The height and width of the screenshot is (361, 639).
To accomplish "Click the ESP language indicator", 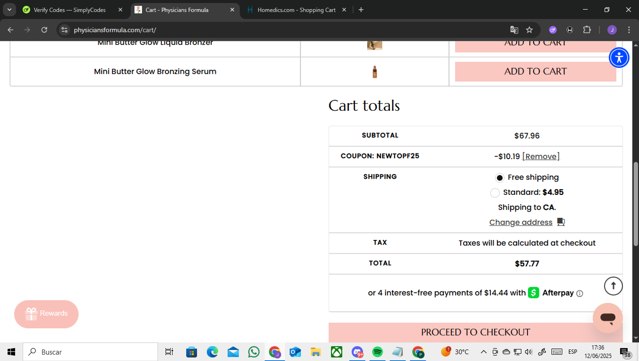I will click(x=573, y=352).
